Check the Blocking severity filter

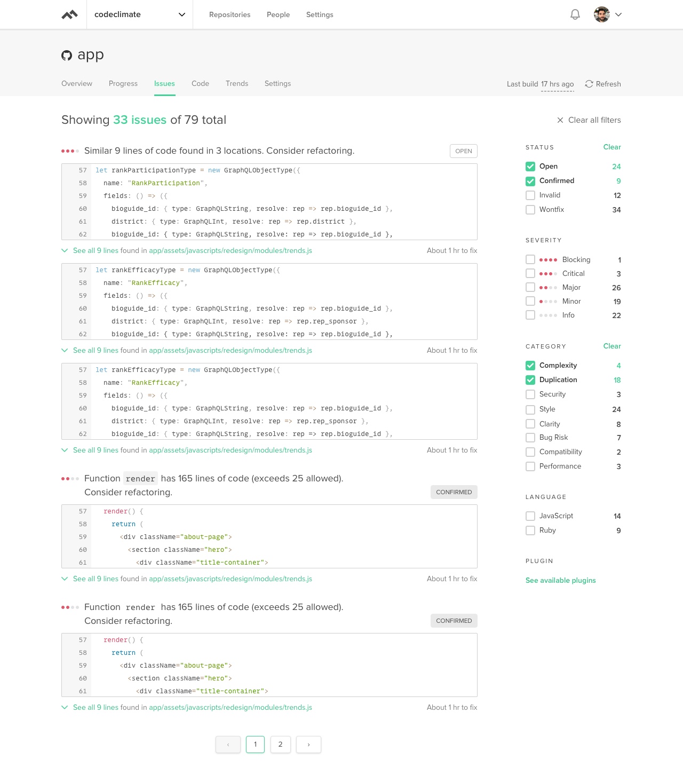coord(530,259)
